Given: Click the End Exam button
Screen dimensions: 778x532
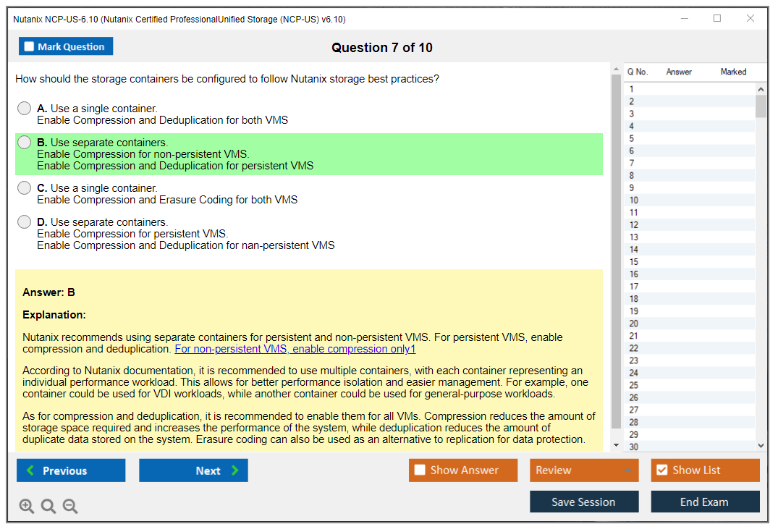Looking at the screenshot, I should point(705,502).
